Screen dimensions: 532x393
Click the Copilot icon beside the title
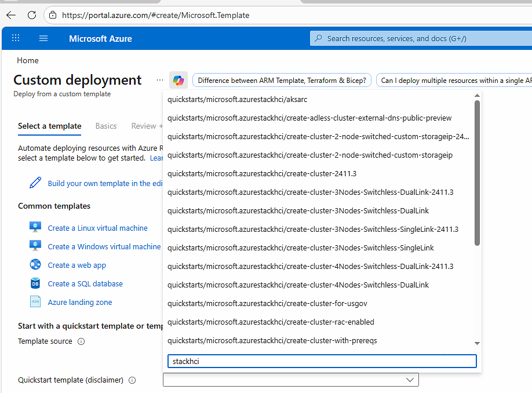tap(178, 81)
